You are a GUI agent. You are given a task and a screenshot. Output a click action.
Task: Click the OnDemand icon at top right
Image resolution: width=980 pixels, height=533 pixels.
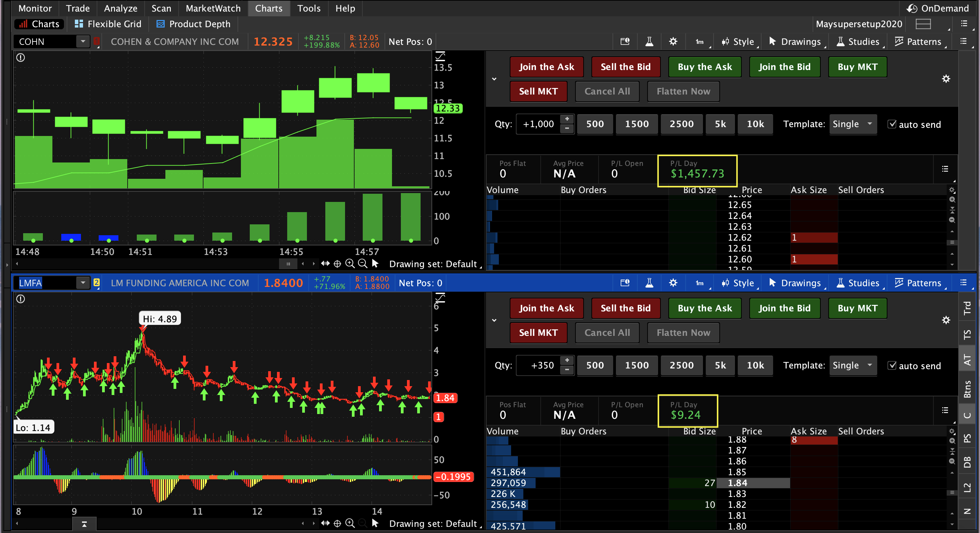point(912,8)
